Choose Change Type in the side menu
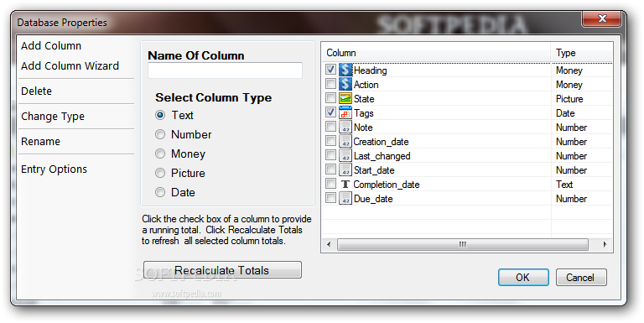The height and width of the screenshot is (323, 644). 53,117
